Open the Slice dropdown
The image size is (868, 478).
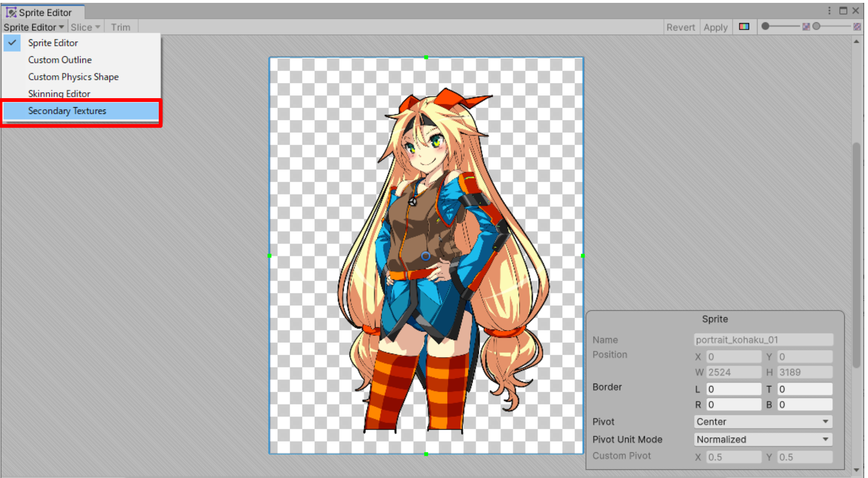pyautogui.click(x=86, y=27)
